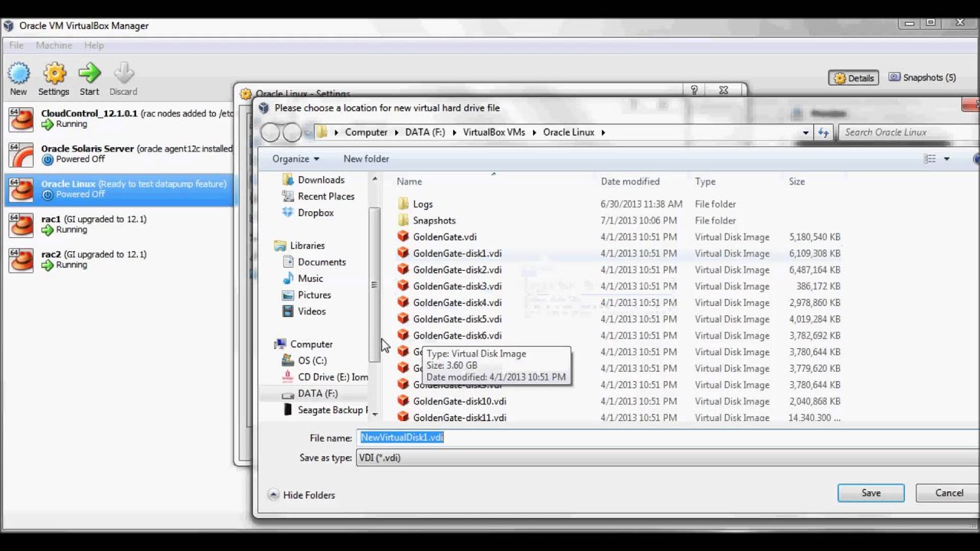This screenshot has width=980, height=551.
Task: Click the Oracle Linux VM icon
Action: (x=21, y=189)
